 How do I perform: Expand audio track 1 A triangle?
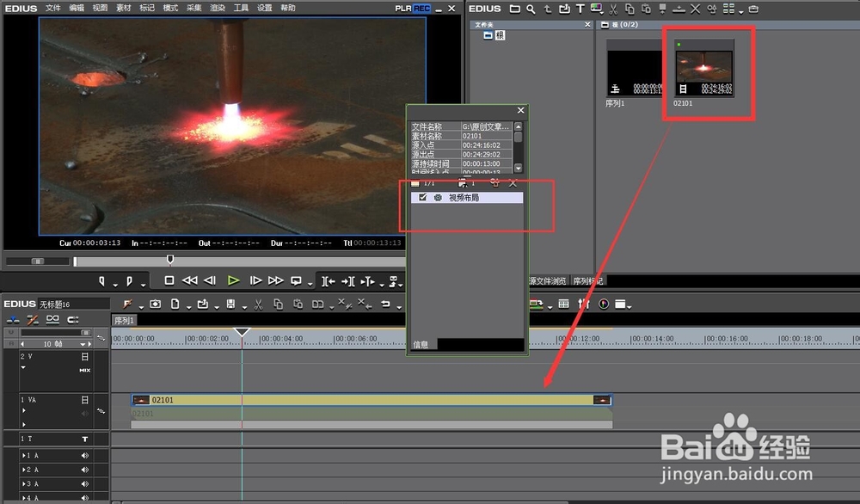point(23,455)
